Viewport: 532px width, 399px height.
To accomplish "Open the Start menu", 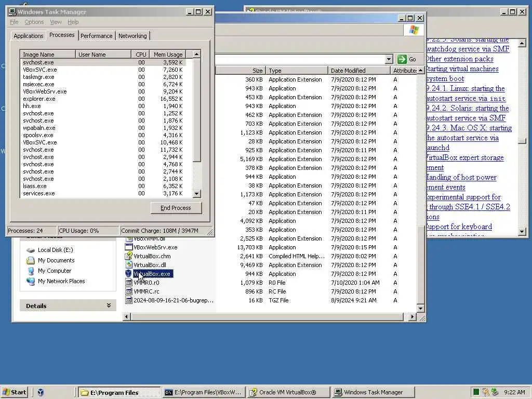I will click(x=14, y=392).
